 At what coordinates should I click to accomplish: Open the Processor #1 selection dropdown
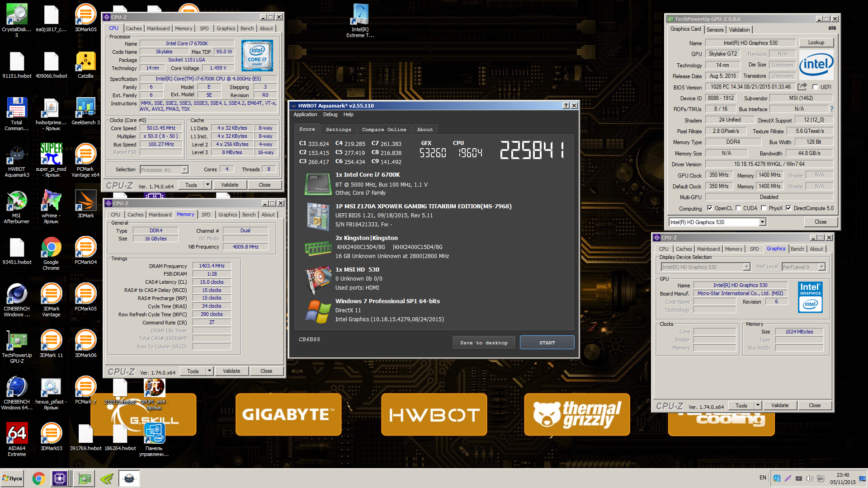(184, 169)
